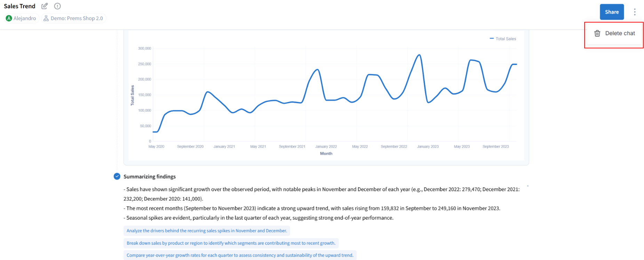Select the Delete chat menu entry
This screenshot has height=260, width=644.
point(620,33)
